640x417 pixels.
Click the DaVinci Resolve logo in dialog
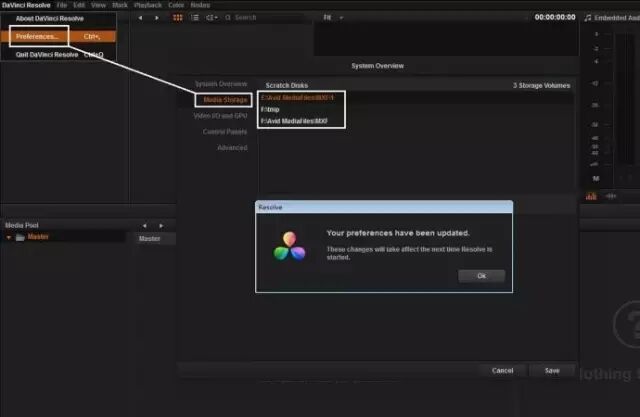pos(289,246)
